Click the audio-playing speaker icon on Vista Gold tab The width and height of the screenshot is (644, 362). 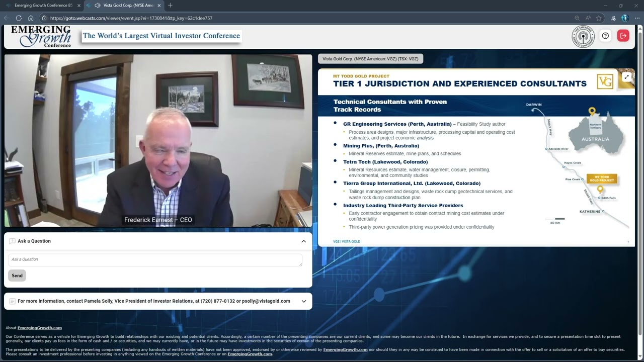coord(98,6)
